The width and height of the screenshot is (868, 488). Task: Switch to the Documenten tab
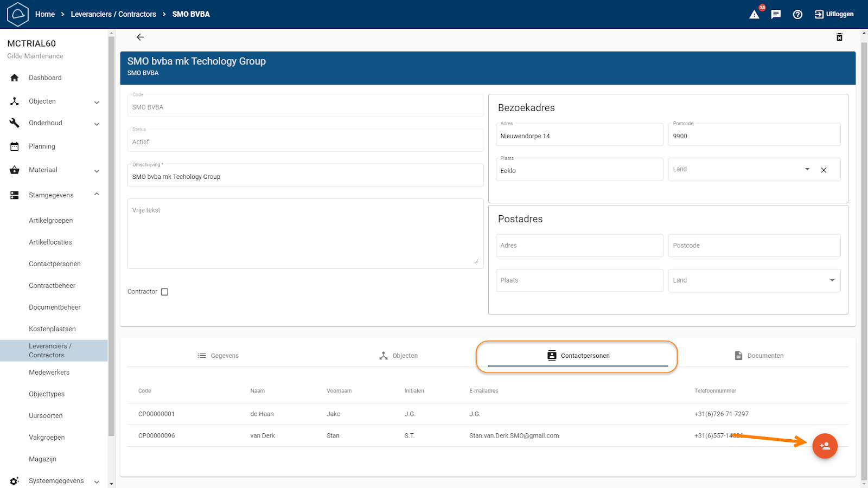coord(758,356)
